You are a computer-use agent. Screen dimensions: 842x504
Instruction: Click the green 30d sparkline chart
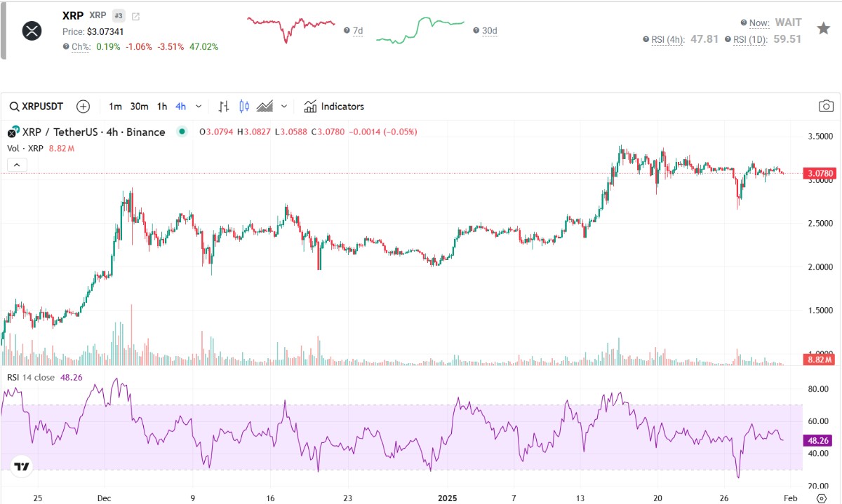(x=420, y=31)
